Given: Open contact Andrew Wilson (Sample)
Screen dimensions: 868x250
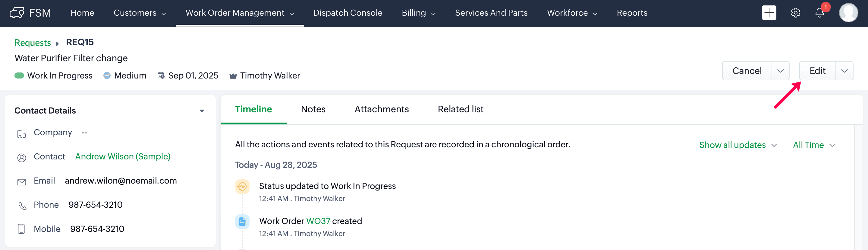Looking at the screenshot, I should (x=123, y=156).
